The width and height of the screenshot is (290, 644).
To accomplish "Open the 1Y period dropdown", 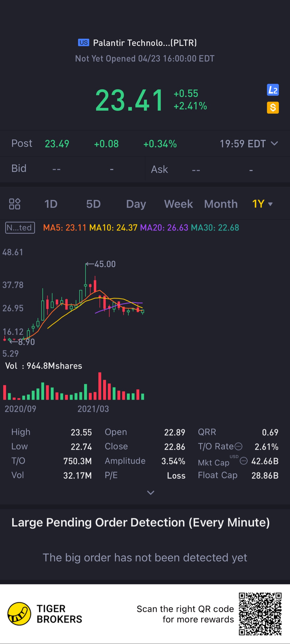I will tap(262, 204).
